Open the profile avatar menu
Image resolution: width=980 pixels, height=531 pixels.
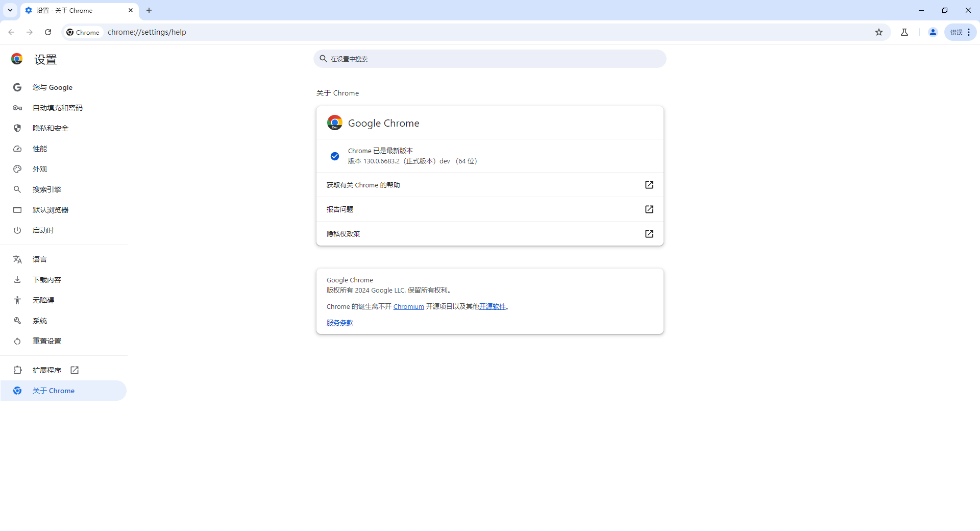point(933,32)
